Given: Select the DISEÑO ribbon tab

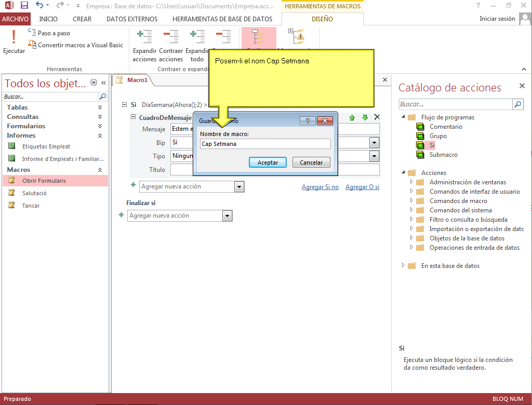Looking at the screenshot, I should point(322,19).
